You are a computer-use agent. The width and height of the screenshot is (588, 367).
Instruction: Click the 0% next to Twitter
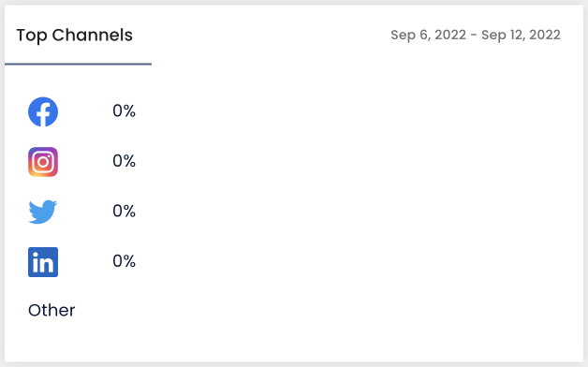click(x=125, y=211)
